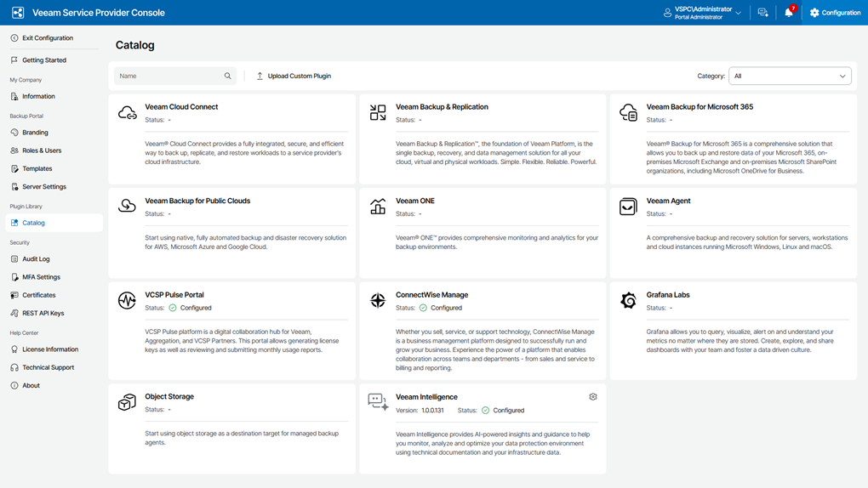The image size is (868, 488).
Task: Click the Object Storage title
Action: point(169,397)
